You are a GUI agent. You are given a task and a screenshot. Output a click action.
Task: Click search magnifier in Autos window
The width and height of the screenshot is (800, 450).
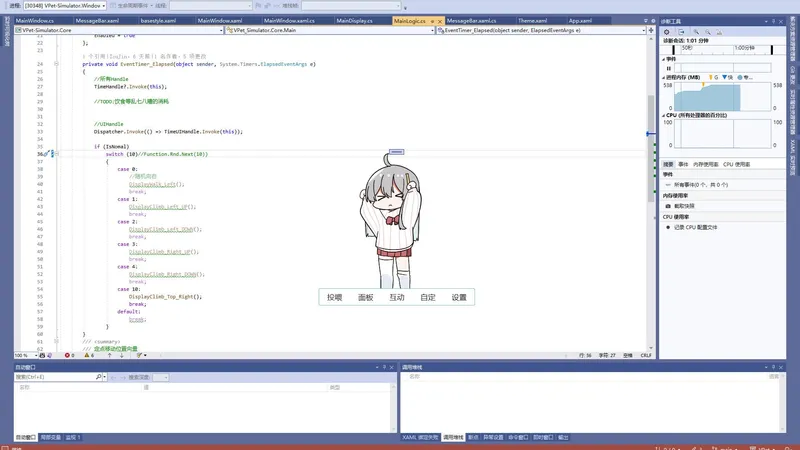pos(98,377)
